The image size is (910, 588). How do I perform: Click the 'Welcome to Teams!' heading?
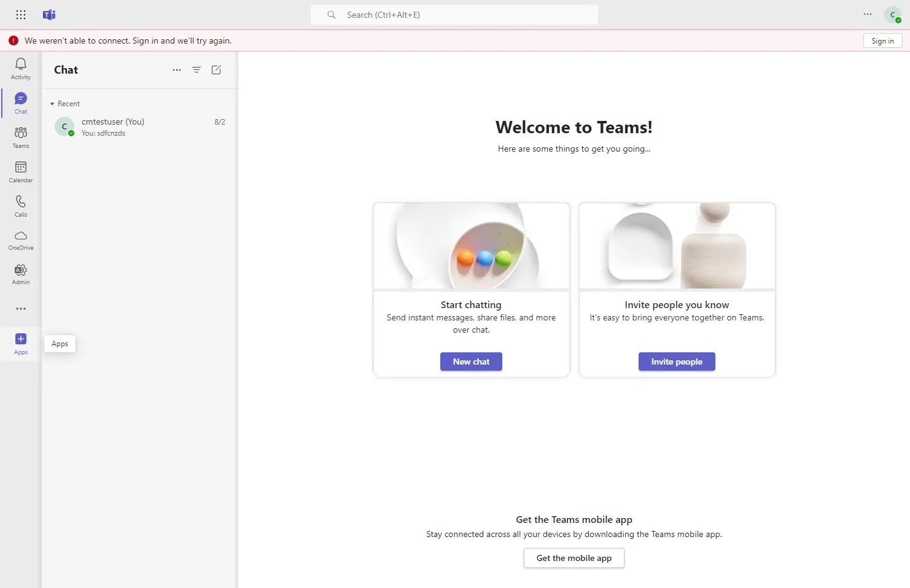(574, 127)
